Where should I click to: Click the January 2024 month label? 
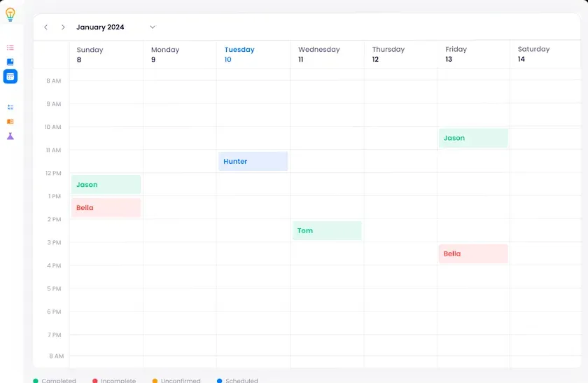(x=100, y=27)
